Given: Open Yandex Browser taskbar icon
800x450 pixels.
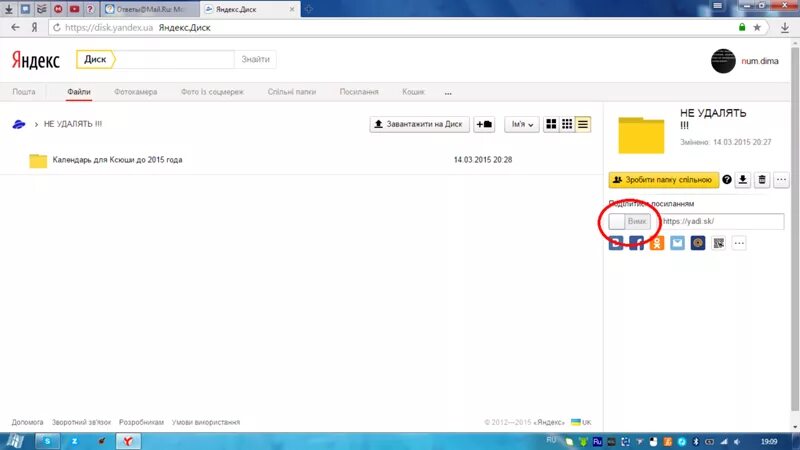Looking at the screenshot, I should [x=128, y=441].
